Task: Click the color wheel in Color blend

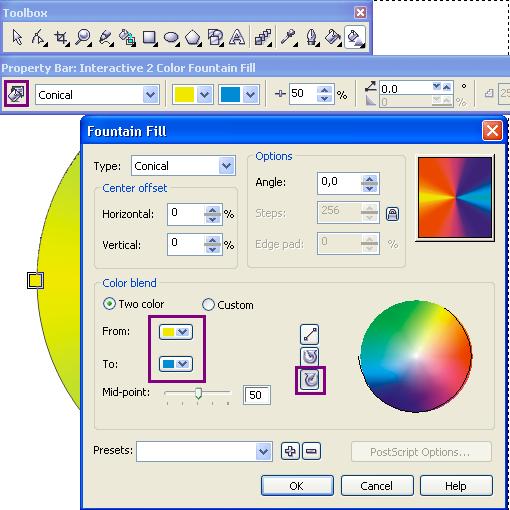Action: pyautogui.click(x=416, y=356)
